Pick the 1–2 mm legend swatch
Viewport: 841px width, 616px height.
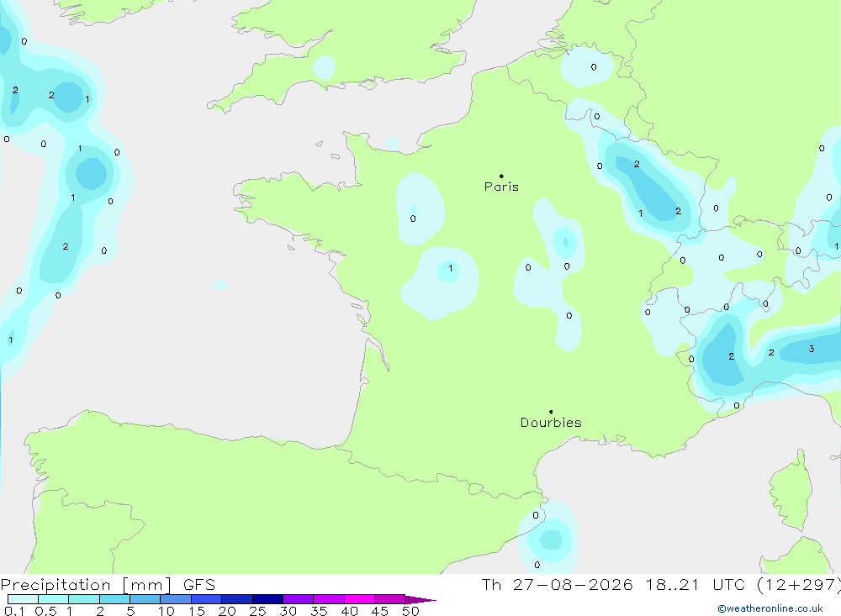pyautogui.click(x=84, y=599)
